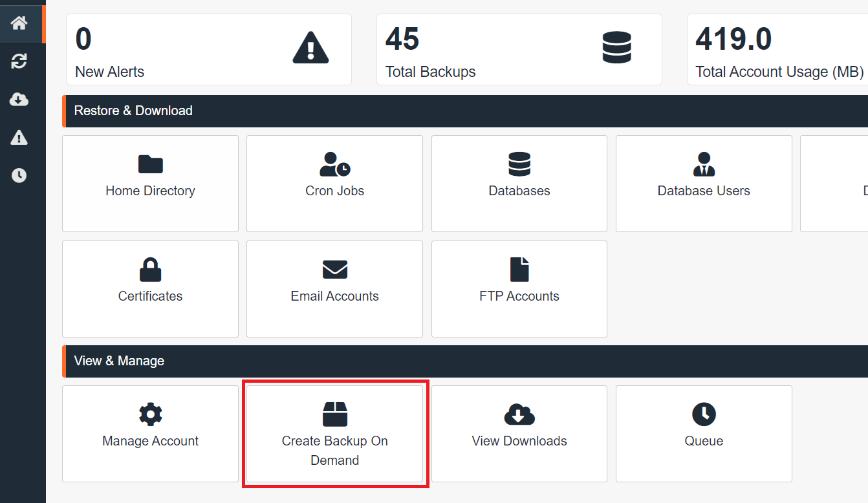The image size is (868, 503).
Task: Select the Database Users icon
Action: click(703, 164)
